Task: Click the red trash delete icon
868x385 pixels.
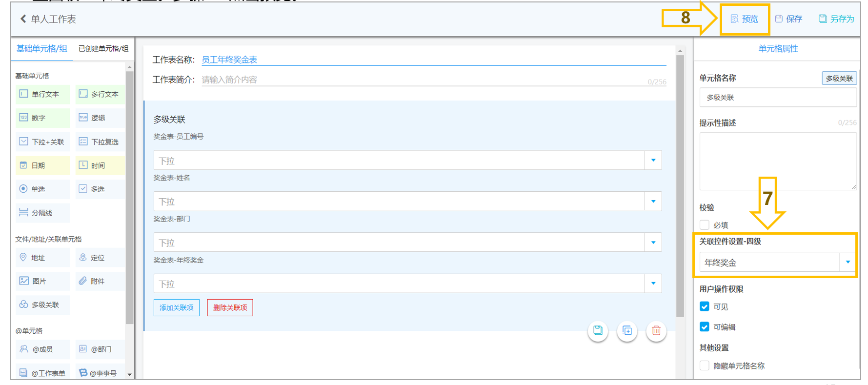Action: point(656,330)
